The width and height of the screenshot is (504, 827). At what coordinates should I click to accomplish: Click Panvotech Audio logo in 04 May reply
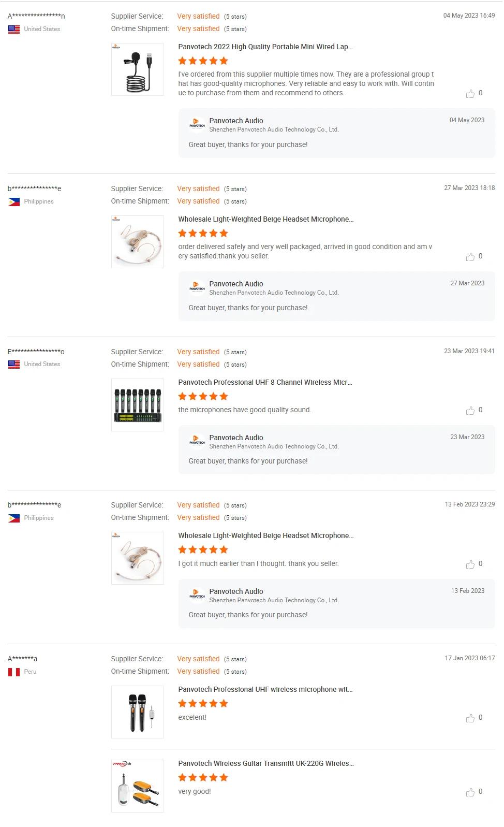tap(197, 123)
